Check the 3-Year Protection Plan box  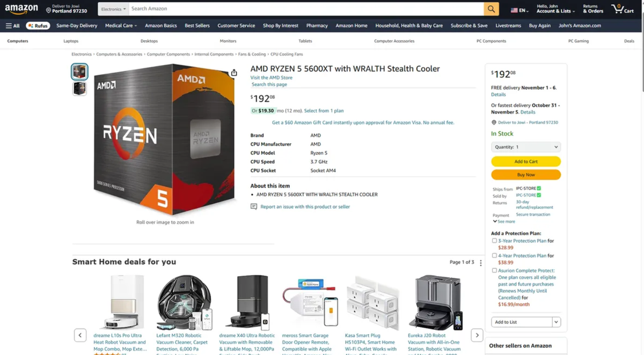[494, 241]
